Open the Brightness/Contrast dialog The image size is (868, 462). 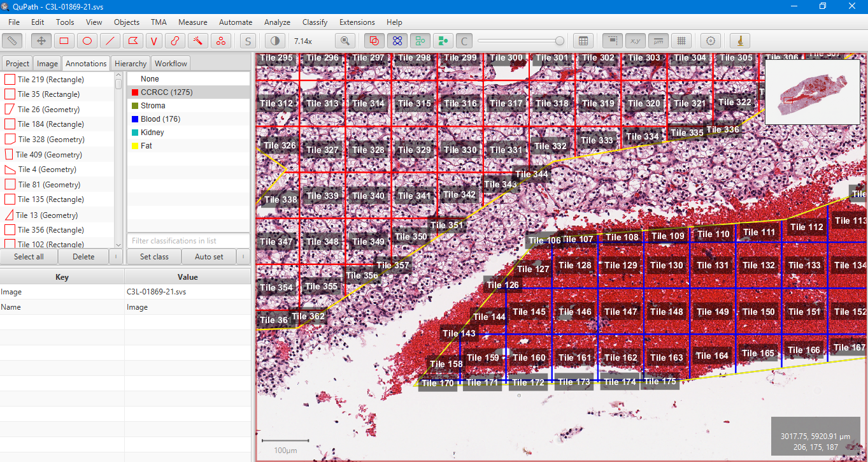pos(274,40)
